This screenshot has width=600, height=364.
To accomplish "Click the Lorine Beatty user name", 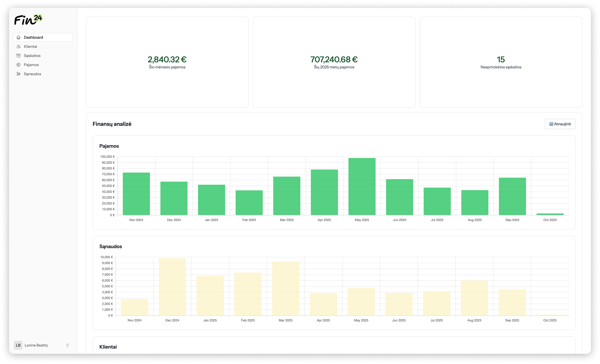I will (36, 345).
